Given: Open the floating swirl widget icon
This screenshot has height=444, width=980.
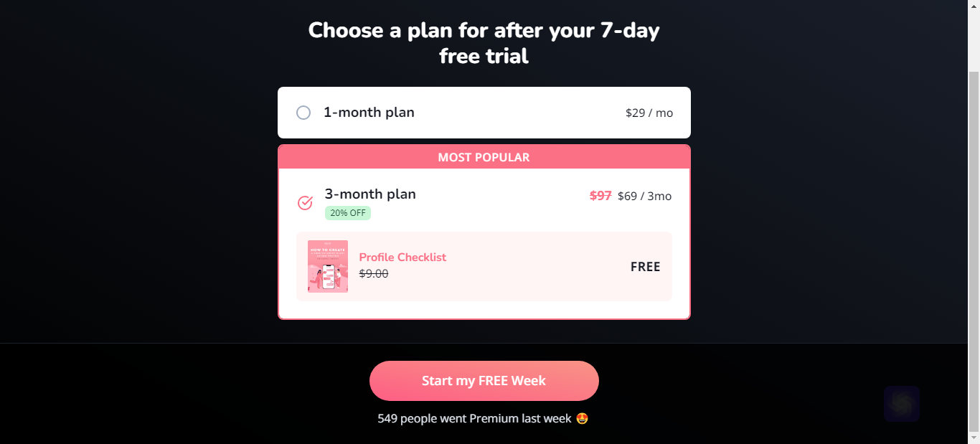Looking at the screenshot, I should pos(902,404).
